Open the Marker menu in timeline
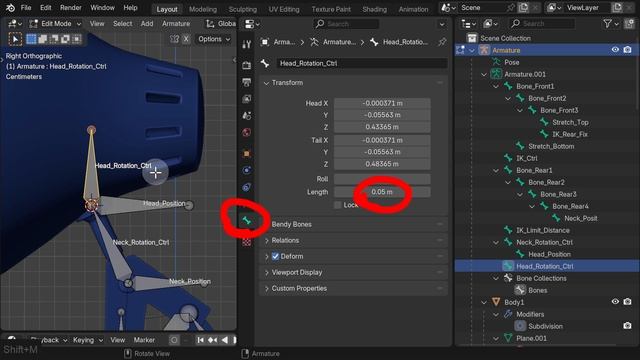 pyautogui.click(x=144, y=340)
